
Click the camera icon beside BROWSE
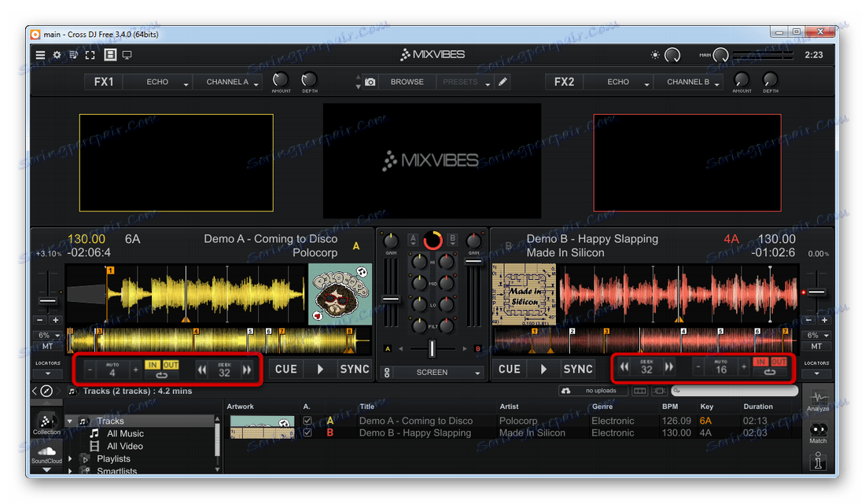pos(370,82)
